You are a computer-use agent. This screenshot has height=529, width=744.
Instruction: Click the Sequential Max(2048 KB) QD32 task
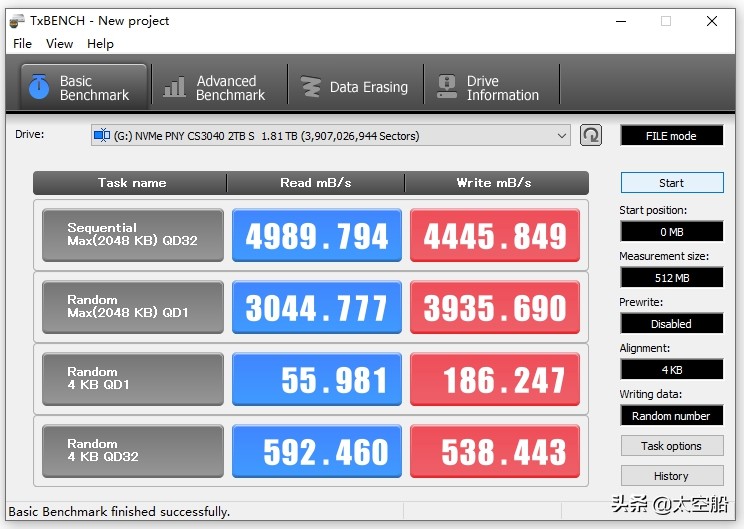pos(133,235)
